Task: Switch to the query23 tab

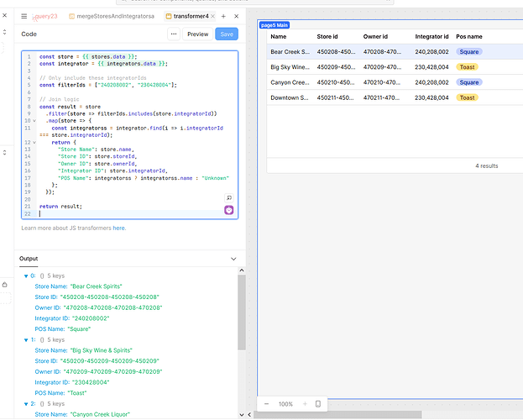Action: tap(45, 16)
